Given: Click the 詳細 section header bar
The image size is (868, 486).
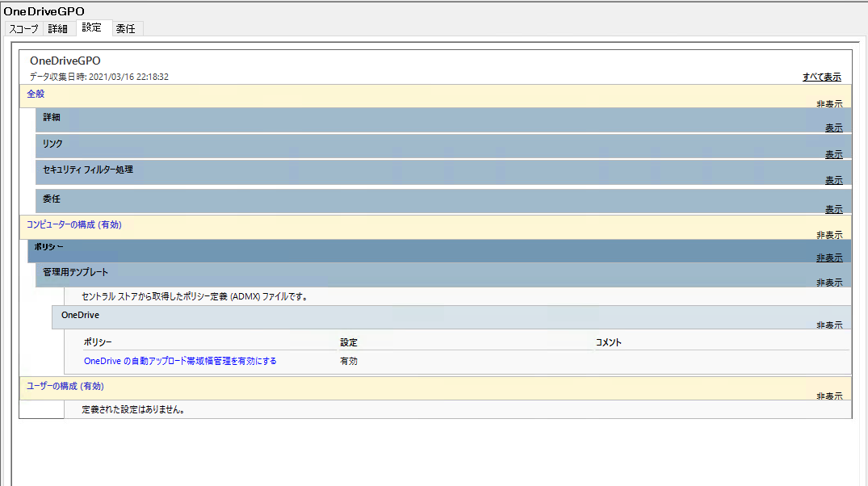Looking at the screenshot, I should 443,120.
